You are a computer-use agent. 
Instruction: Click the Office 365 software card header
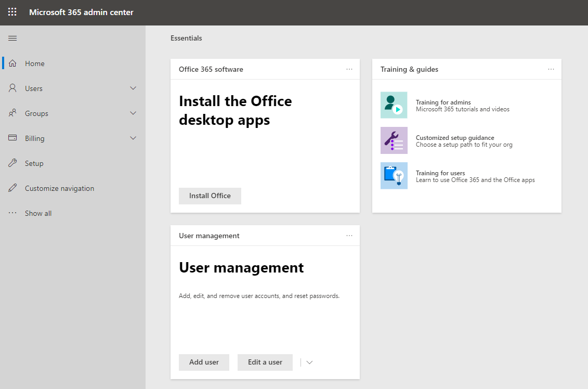[211, 69]
